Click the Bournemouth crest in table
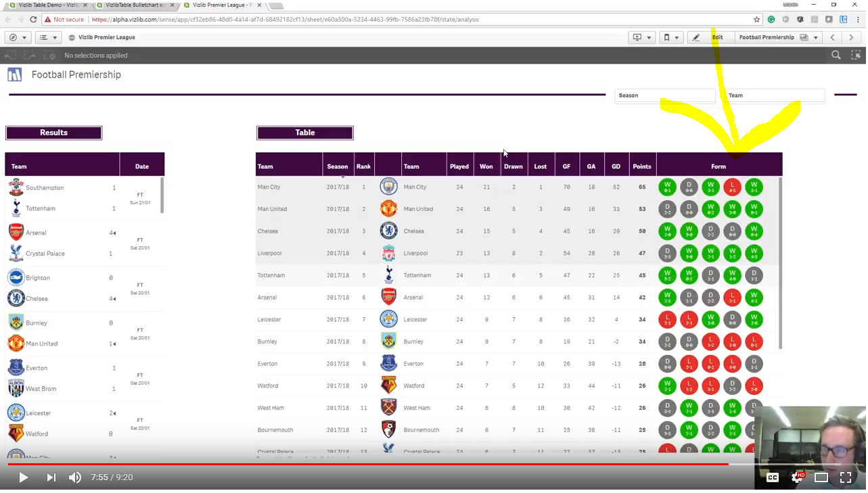Image resolution: width=868 pixels, height=493 pixels. point(388,429)
